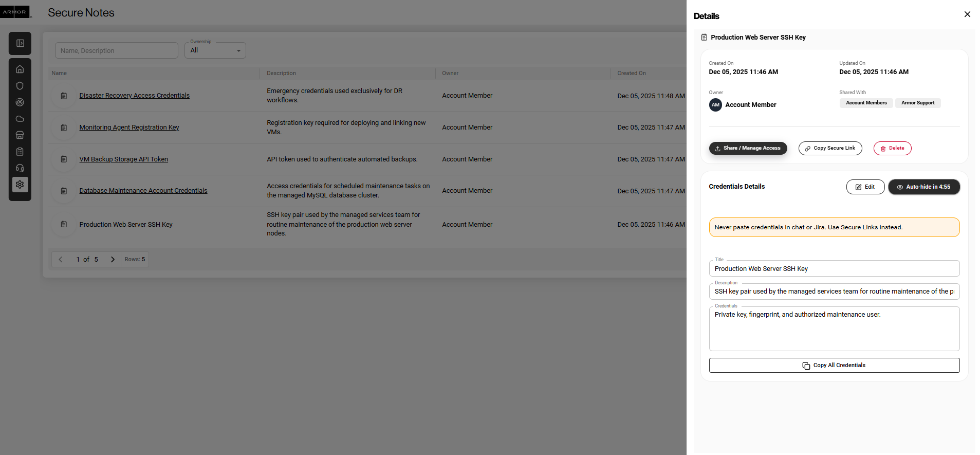
Task: Open the shield security icon in sidebar
Action: tap(20, 86)
